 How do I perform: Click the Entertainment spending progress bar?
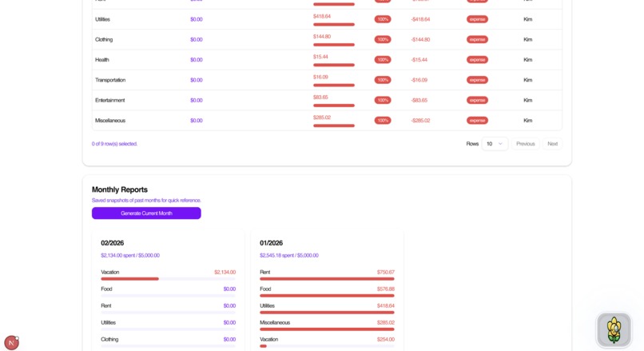(333, 106)
